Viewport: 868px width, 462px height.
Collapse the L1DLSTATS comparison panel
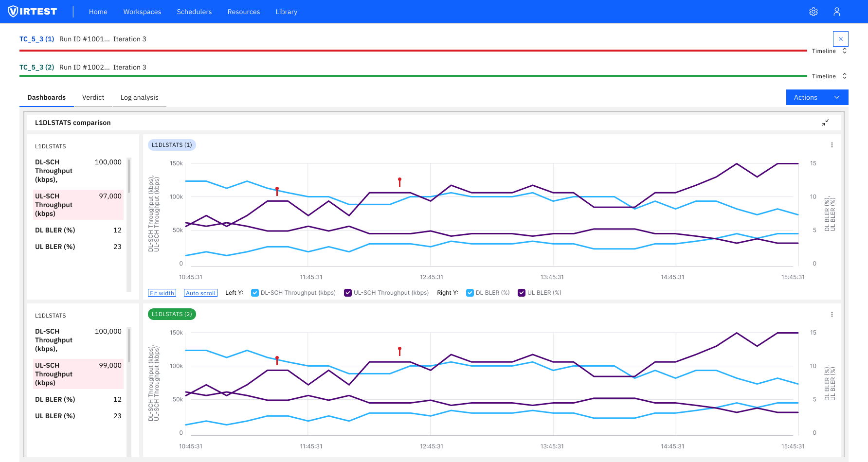click(825, 123)
